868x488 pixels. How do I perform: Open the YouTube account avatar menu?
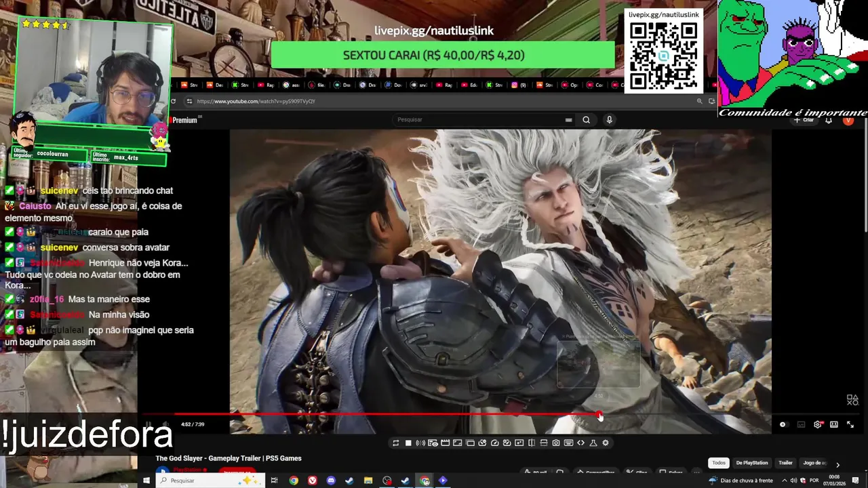click(848, 120)
